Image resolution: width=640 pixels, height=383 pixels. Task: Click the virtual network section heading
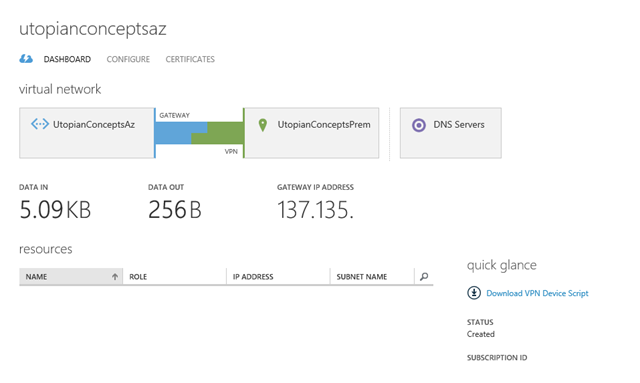[x=60, y=89]
